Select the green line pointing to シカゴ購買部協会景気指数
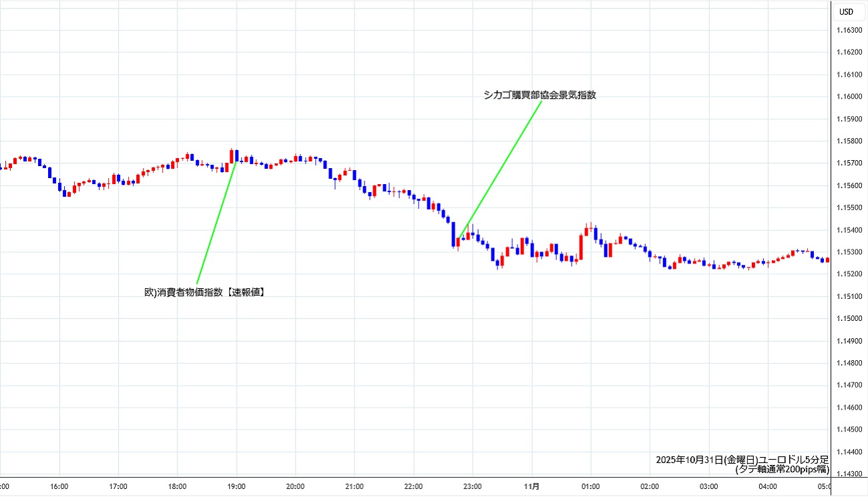Viewport: 868px width, 497px height. click(501, 169)
